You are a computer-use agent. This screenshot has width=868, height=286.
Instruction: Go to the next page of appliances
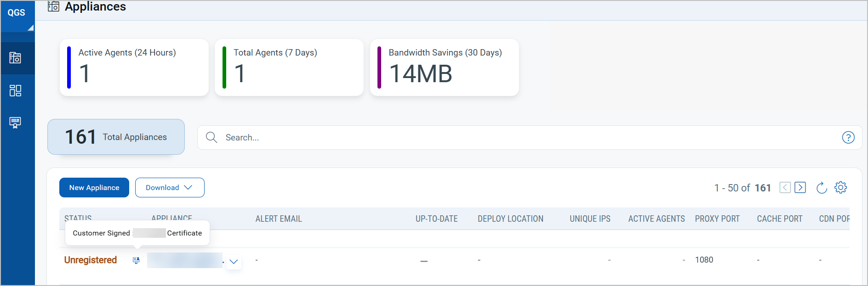[x=800, y=187]
